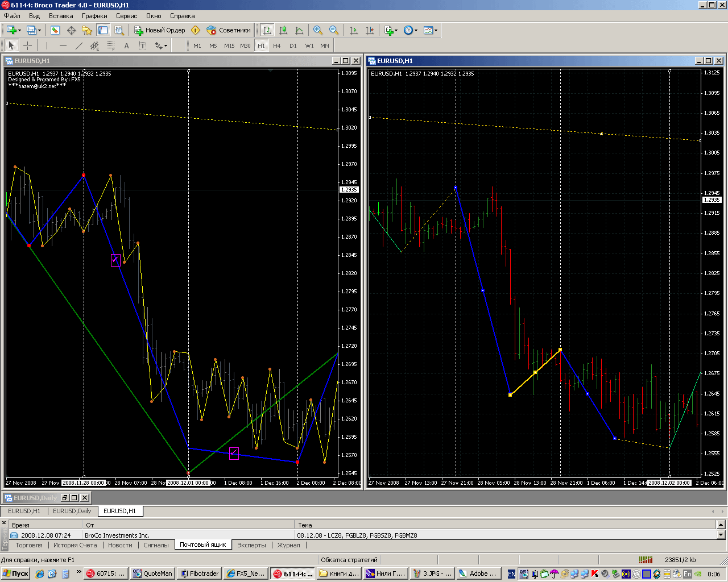This screenshot has width=728, height=582.
Task: Open the Графики menu
Action: click(x=94, y=16)
